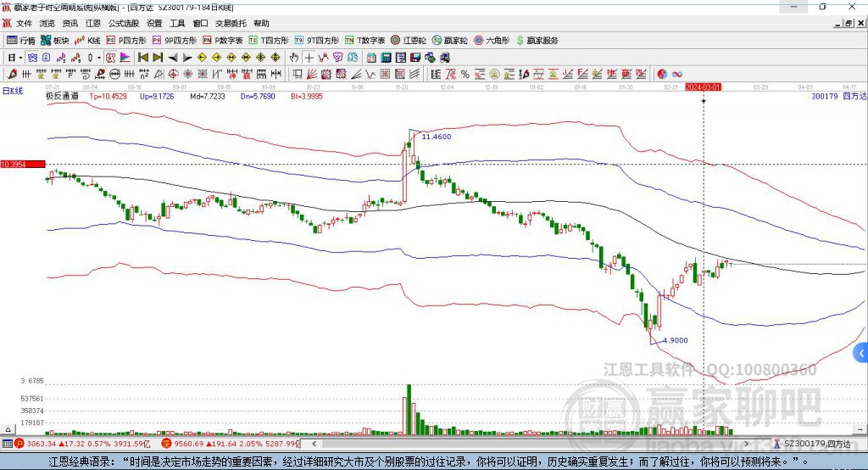The height and width of the screenshot is (470, 868).
Task: Click the Bt=3.9995 indicator value
Action: 307,96
